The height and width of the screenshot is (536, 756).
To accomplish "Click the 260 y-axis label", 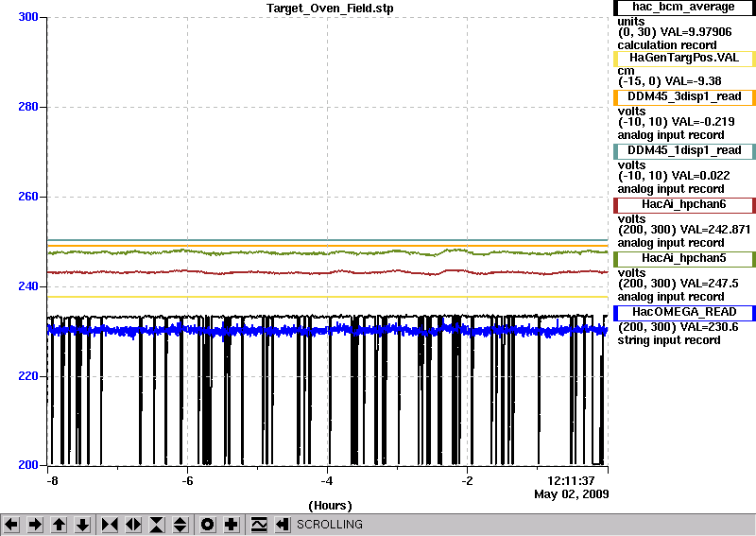I will (x=28, y=197).
